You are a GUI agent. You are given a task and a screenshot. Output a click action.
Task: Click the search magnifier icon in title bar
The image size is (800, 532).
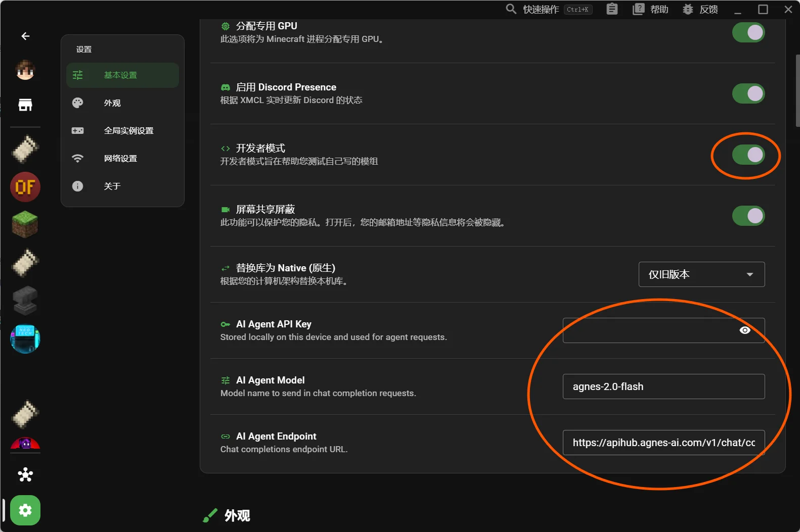click(x=511, y=9)
